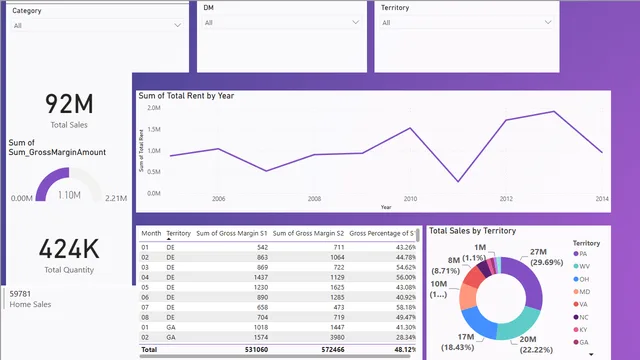Expand Territory list with chevron arrow
640x360 pixels.
(x=548, y=22)
